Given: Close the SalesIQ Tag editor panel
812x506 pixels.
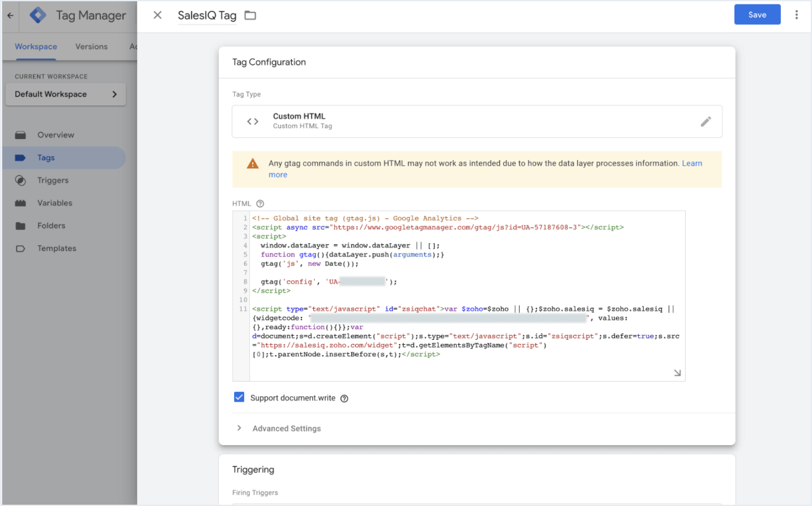Looking at the screenshot, I should pyautogui.click(x=158, y=15).
